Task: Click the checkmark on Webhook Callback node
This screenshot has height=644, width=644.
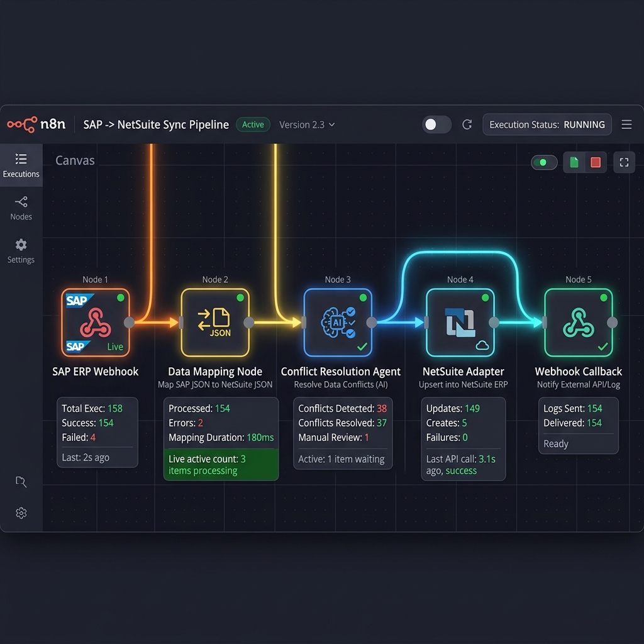Action: click(x=603, y=347)
